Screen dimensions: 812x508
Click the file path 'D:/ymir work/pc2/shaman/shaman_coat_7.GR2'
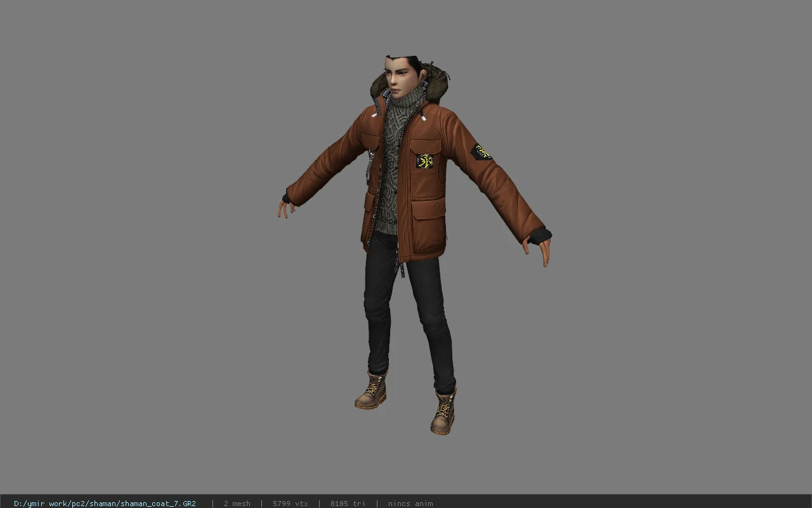[x=105, y=504]
